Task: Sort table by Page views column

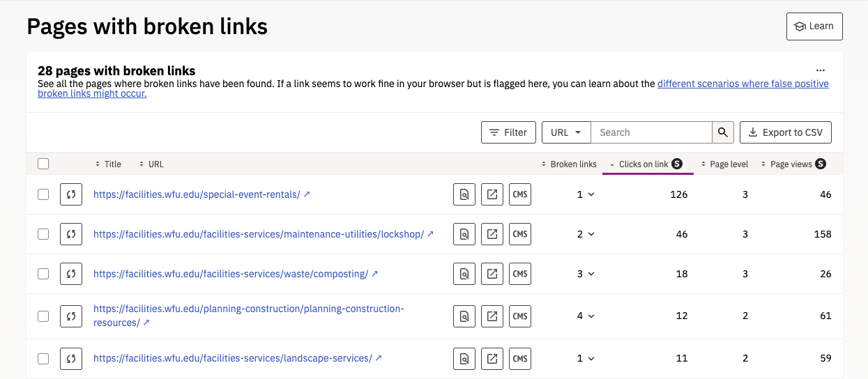Action: click(791, 164)
